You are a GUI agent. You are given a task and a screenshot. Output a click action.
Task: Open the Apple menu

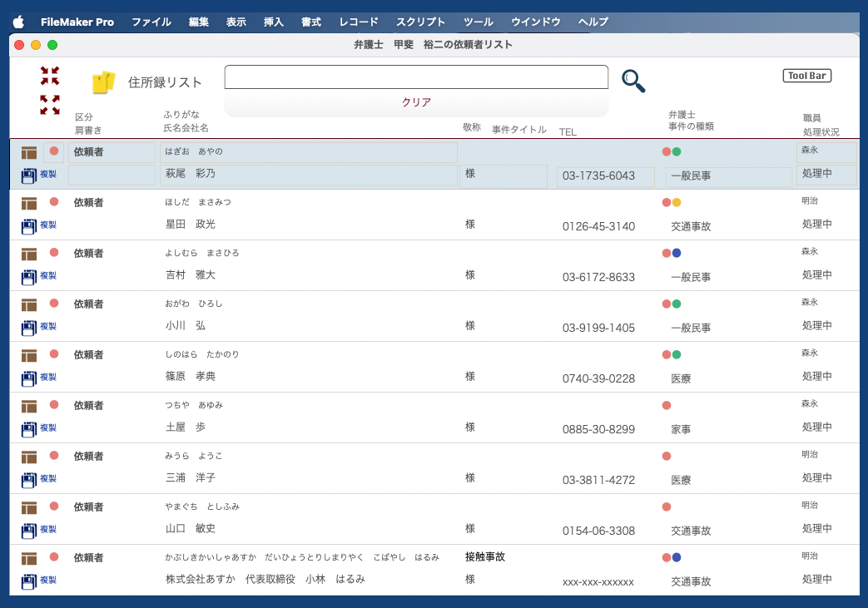[x=18, y=22]
